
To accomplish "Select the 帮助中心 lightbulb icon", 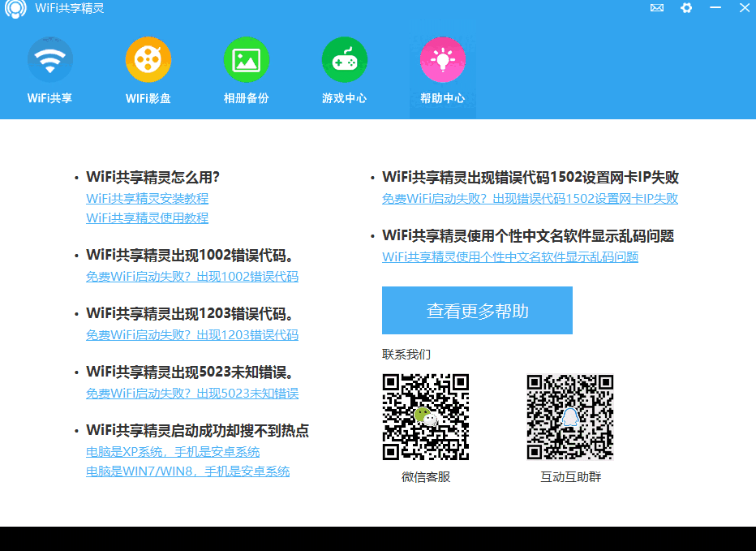I will tap(443, 60).
